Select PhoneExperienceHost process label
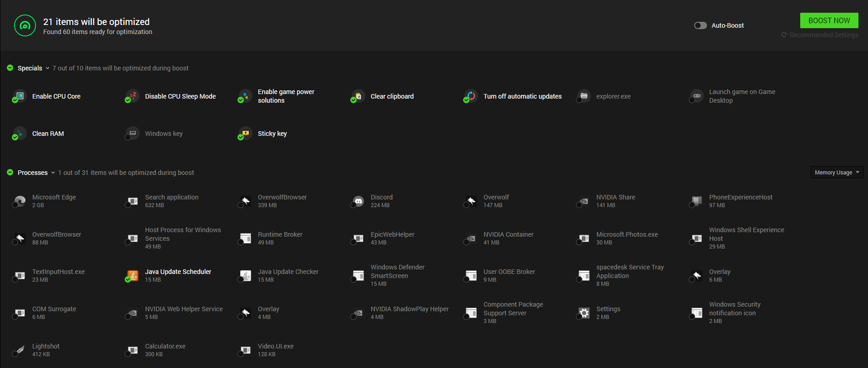This screenshot has height=368, width=868. pyautogui.click(x=741, y=197)
